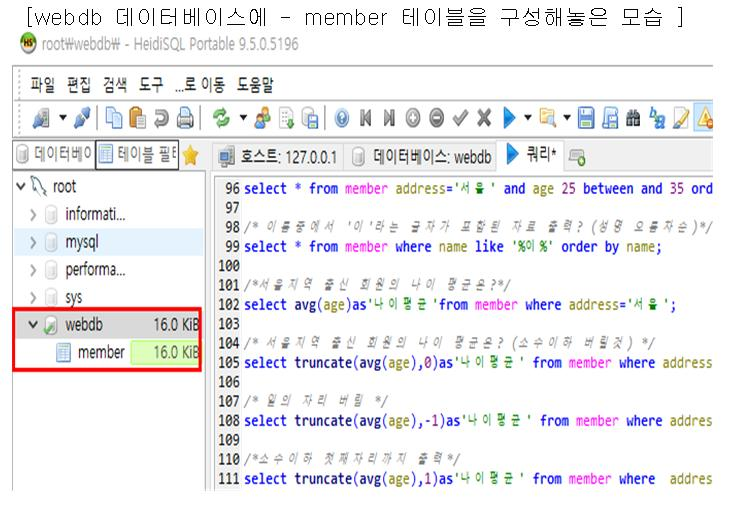Click query line 108 truncate(avg(age),-1)

(x=477, y=421)
